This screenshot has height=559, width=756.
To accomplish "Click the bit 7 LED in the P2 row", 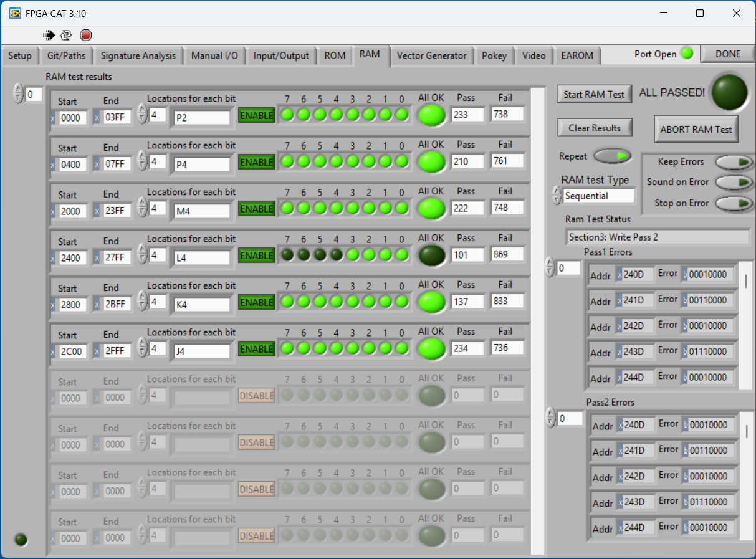I will [x=287, y=115].
